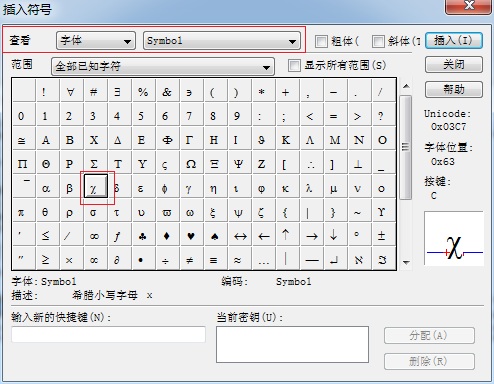
Task: Open the Symbol font dropdown
Action: [222, 41]
